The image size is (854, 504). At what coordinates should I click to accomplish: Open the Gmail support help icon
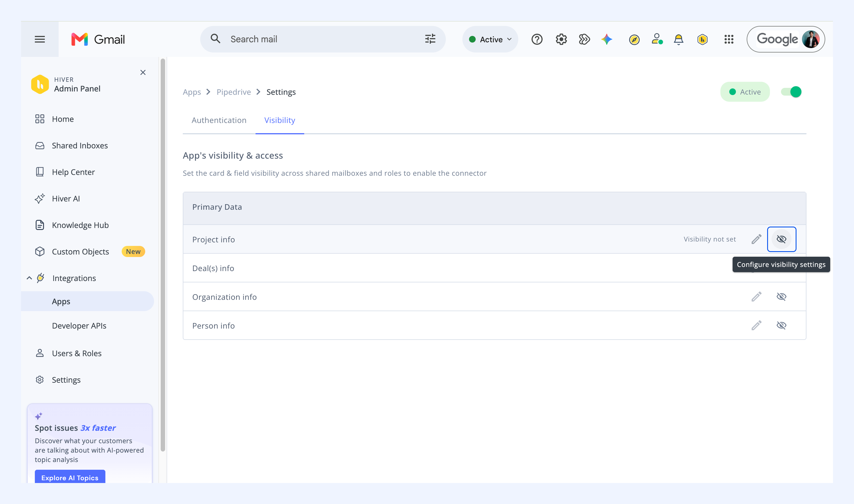point(537,40)
